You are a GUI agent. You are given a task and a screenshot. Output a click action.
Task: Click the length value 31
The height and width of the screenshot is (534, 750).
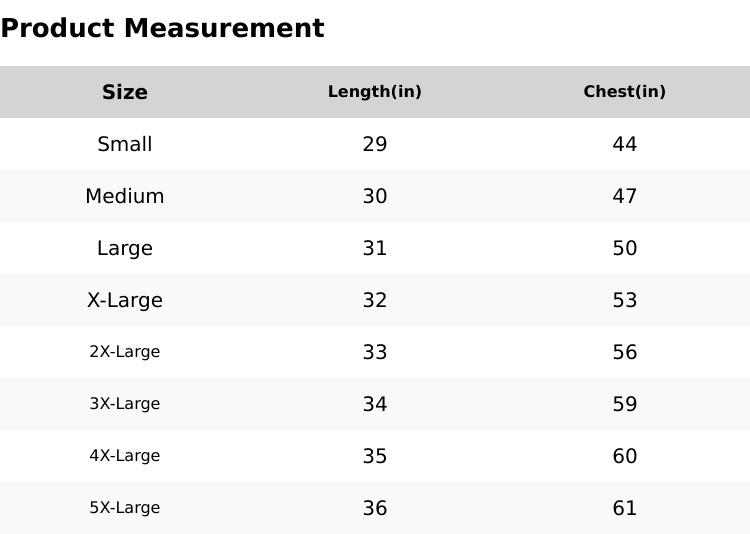(x=375, y=248)
